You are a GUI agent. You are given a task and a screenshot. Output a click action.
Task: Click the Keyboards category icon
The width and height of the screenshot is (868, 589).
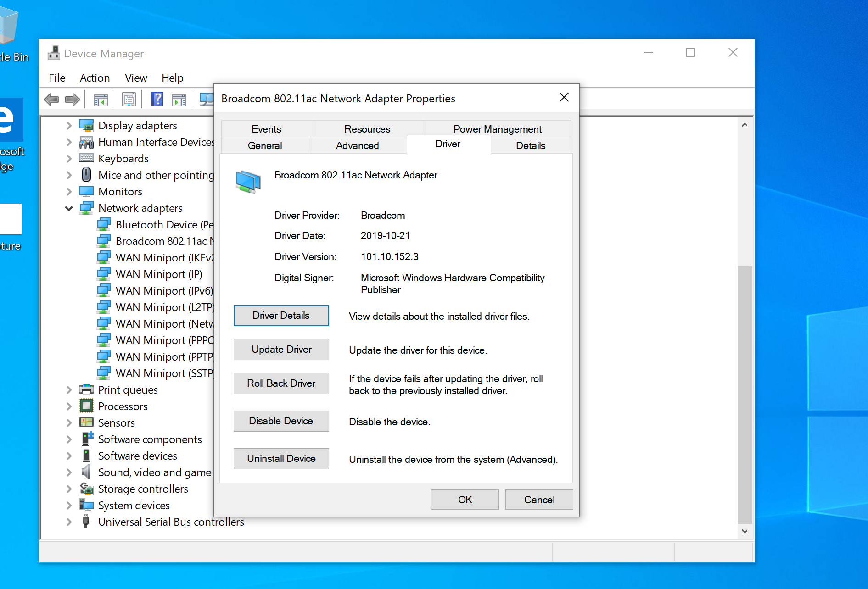click(86, 158)
